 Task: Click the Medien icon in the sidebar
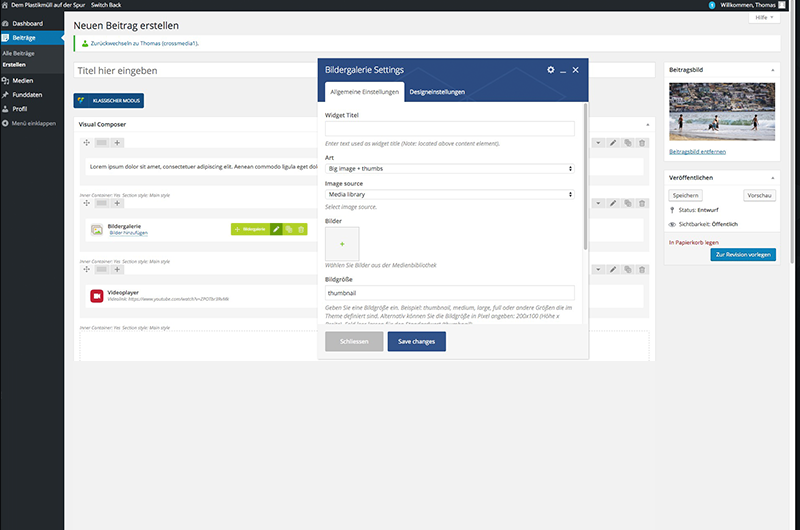(x=7, y=80)
